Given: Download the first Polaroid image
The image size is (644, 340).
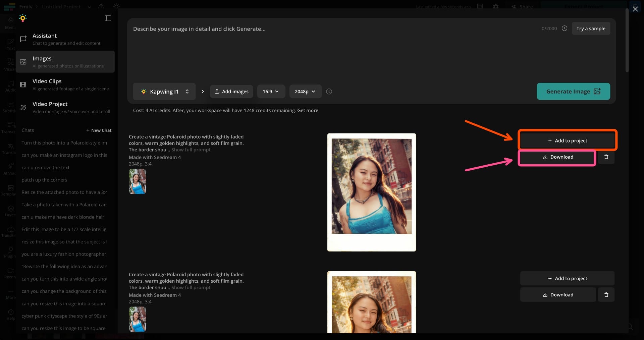Looking at the screenshot, I should 558,157.
